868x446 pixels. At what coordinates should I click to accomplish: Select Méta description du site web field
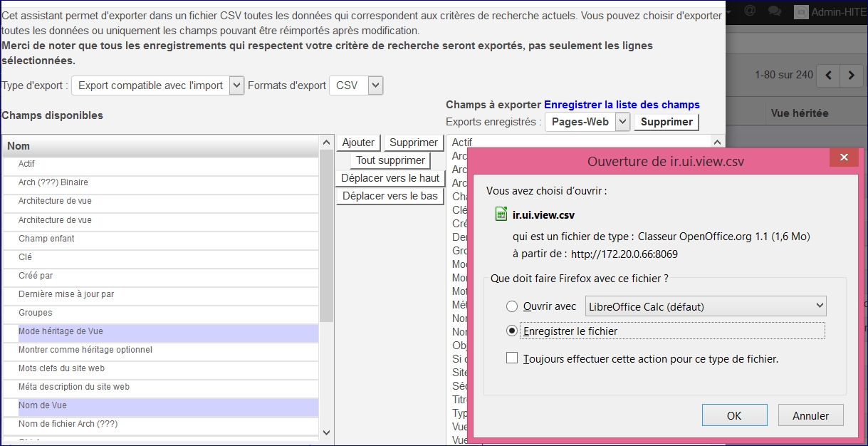coord(161,387)
